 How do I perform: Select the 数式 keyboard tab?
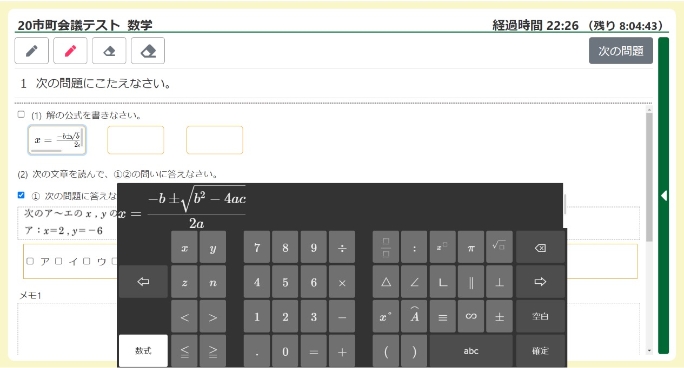pos(143,351)
